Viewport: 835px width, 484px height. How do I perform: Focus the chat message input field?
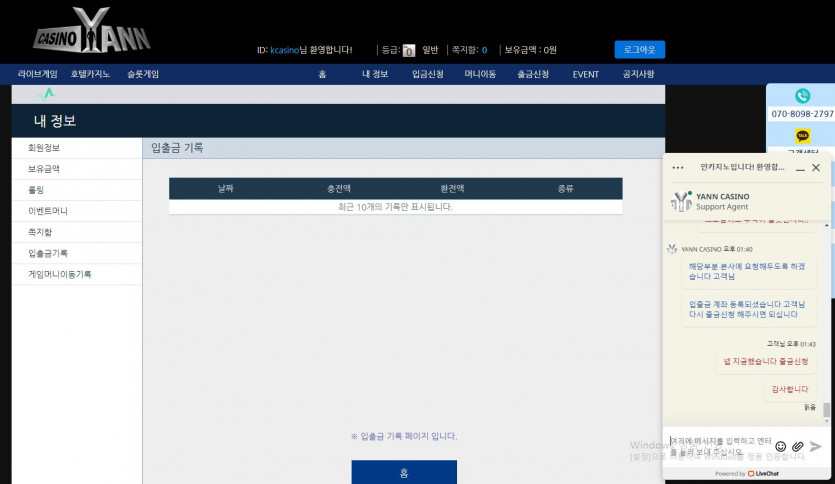click(x=719, y=446)
